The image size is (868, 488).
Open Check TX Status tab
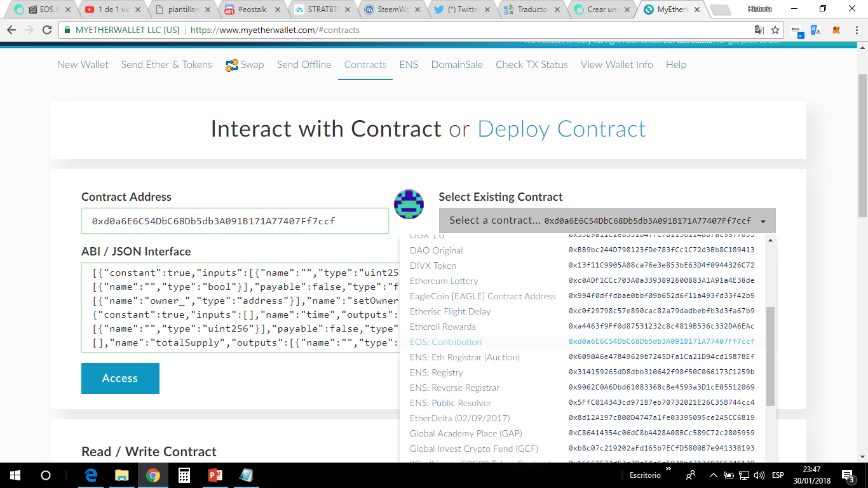point(532,65)
